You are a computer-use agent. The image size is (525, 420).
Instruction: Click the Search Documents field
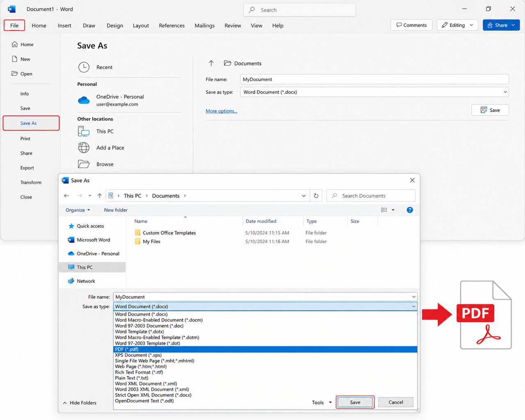[x=371, y=196]
